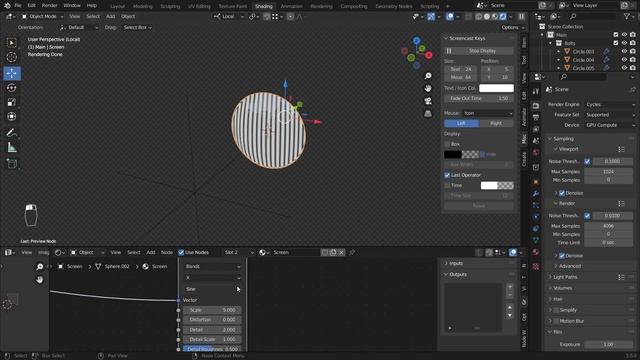
Task: Activate the Transform tool
Action: click(12, 116)
